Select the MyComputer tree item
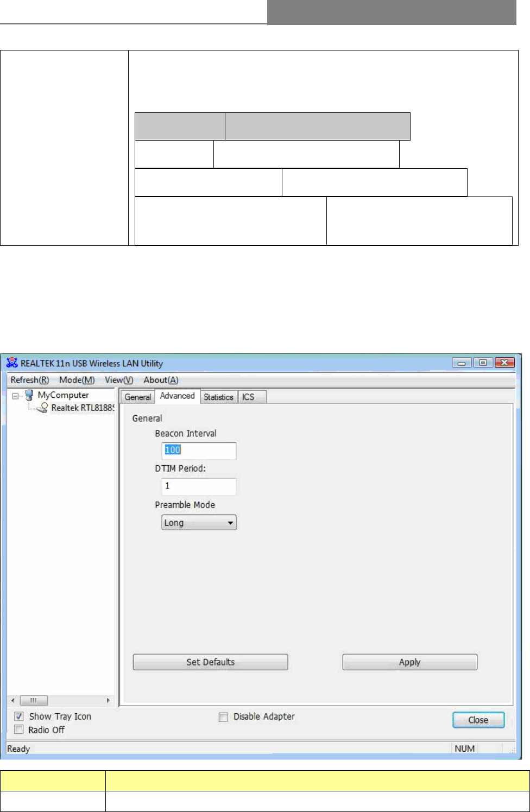 [x=63, y=395]
